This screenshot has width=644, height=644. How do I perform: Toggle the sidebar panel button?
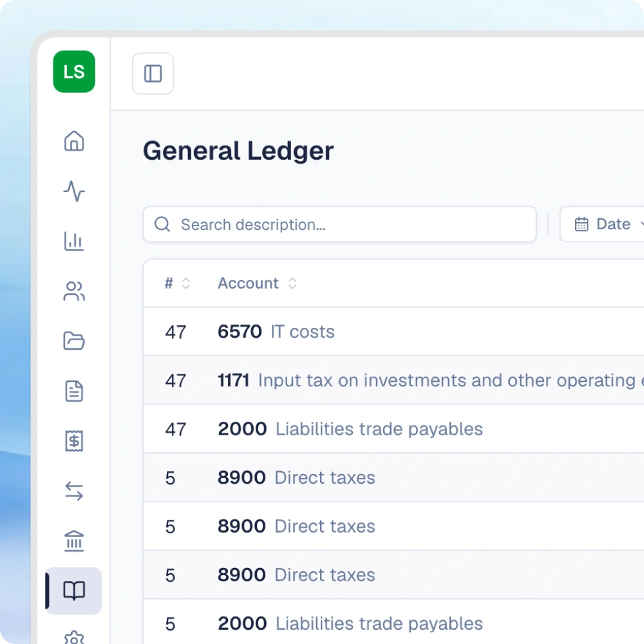click(153, 73)
